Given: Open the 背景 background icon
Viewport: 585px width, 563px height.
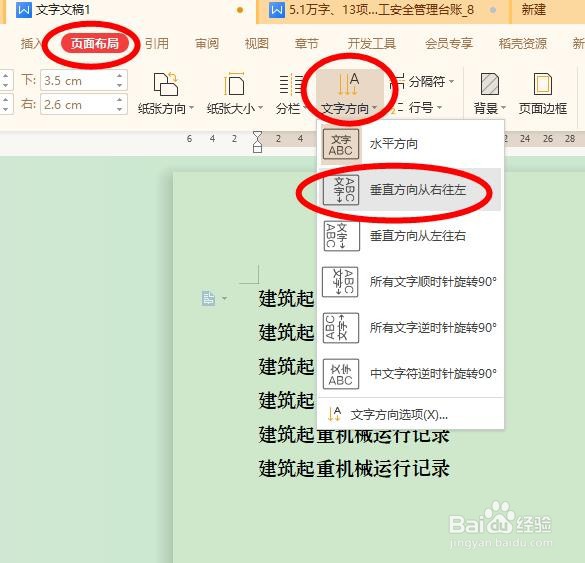Looking at the screenshot, I should pyautogui.click(x=489, y=84).
